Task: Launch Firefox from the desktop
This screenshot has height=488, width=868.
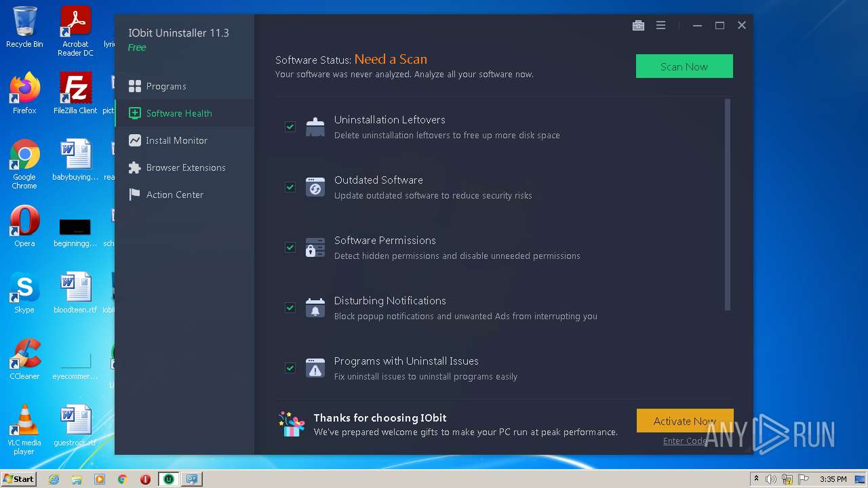Action: pos(24,94)
